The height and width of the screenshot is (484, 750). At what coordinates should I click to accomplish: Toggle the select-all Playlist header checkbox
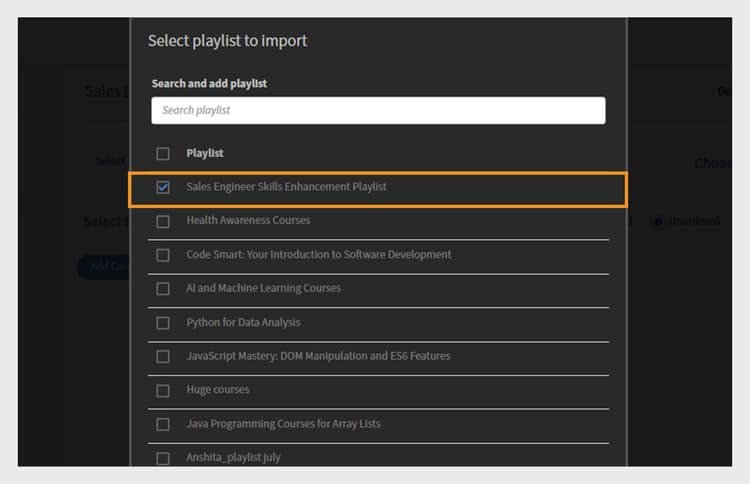[163, 154]
